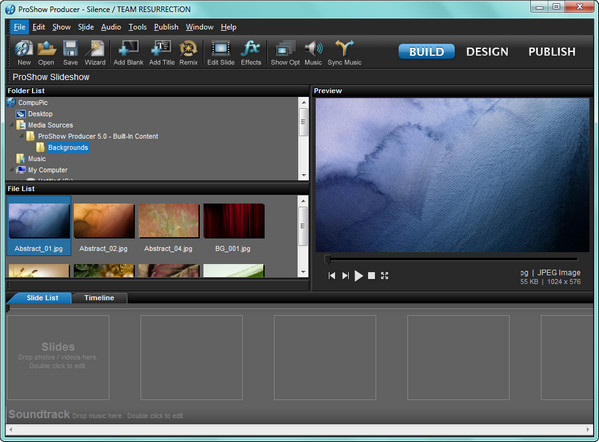Image resolution: width=599 pixels, height=442 pixels.
Task: Click the Sync Music icon
Action: pyautogui.click(x=344, y=52)
